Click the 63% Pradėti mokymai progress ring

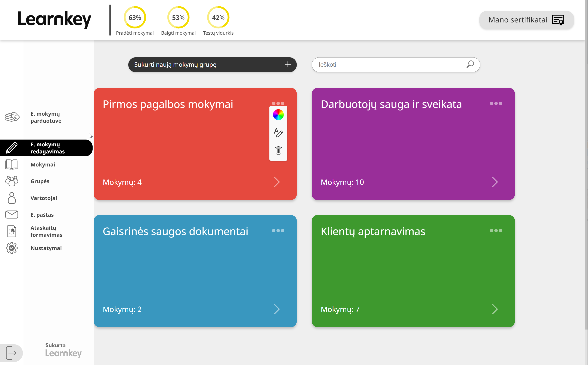pos(135,17)
